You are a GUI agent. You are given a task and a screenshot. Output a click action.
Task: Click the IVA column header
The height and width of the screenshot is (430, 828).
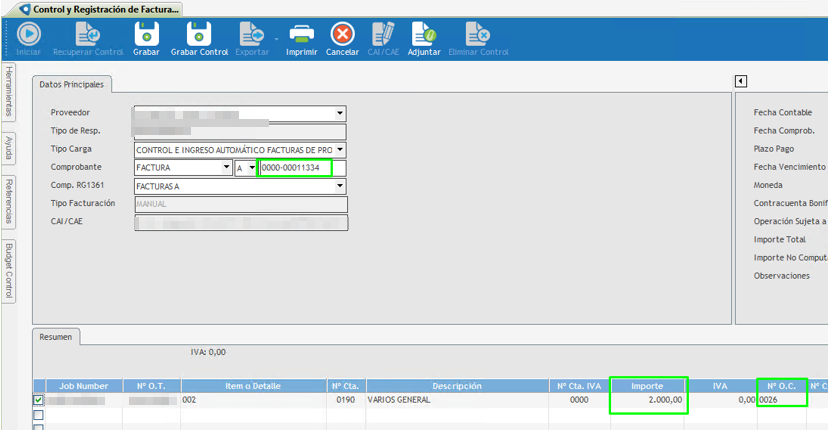coord(721,386)
